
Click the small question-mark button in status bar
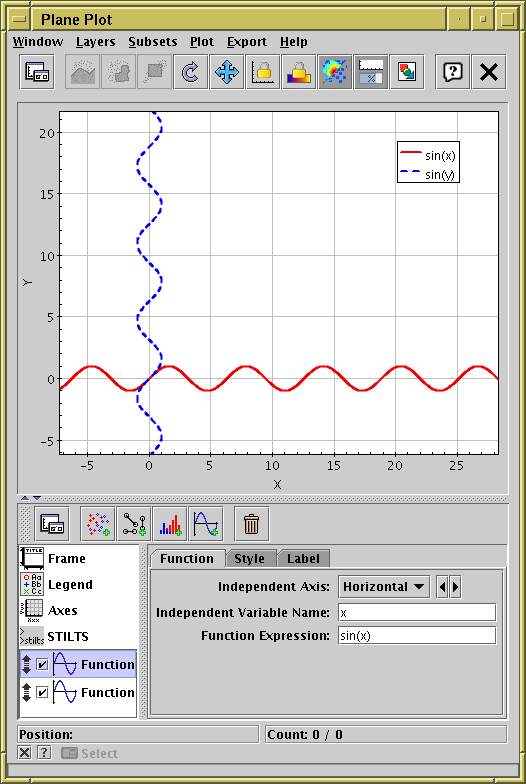(44, 752)
